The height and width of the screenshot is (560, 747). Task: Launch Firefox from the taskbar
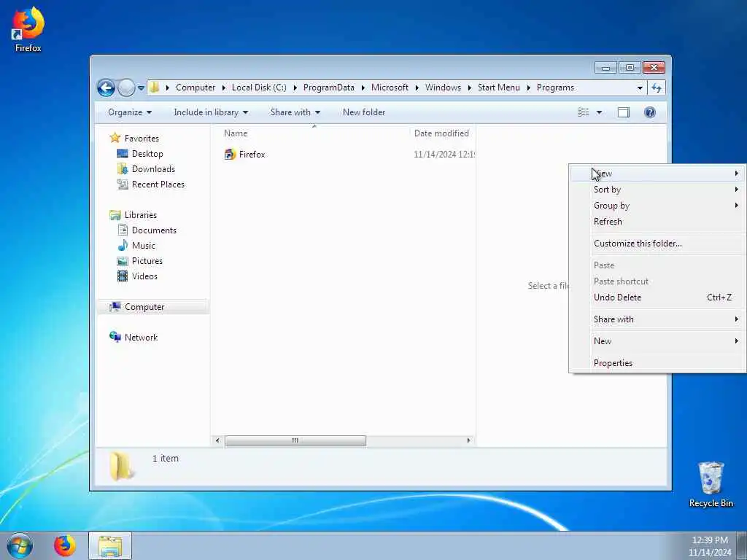(65, 545)
